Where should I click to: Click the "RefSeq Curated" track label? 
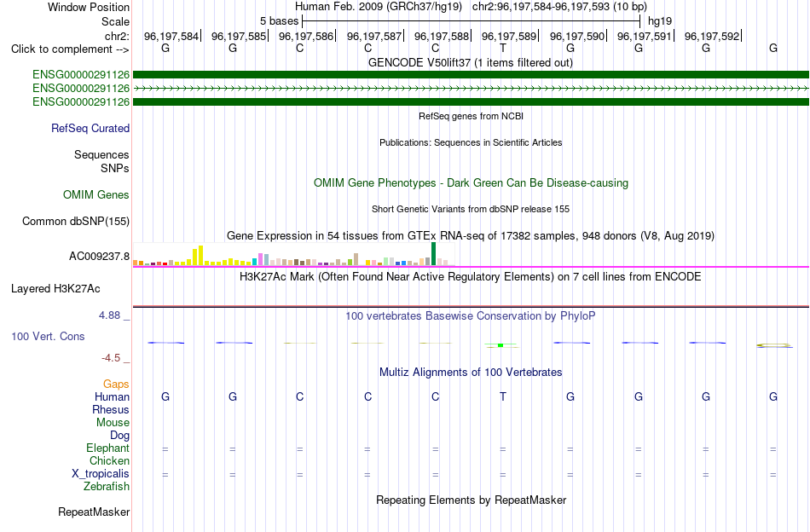[x=90, y=128]
